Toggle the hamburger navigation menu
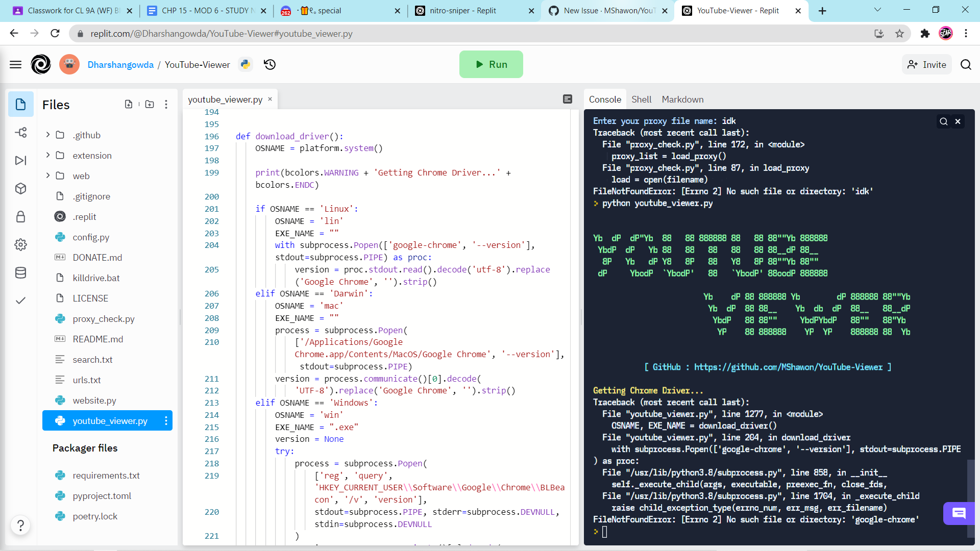Screen dimensions: 980x551 16,64
